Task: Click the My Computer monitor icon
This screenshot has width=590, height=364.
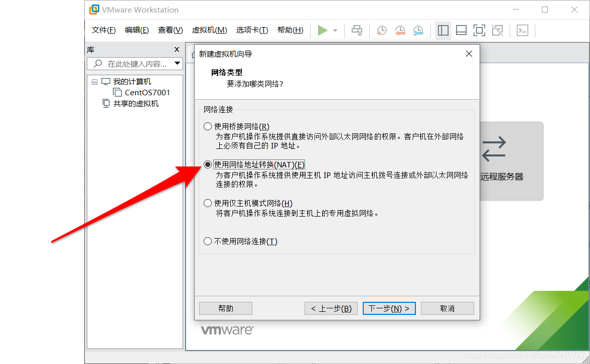Action: point(106,82)
